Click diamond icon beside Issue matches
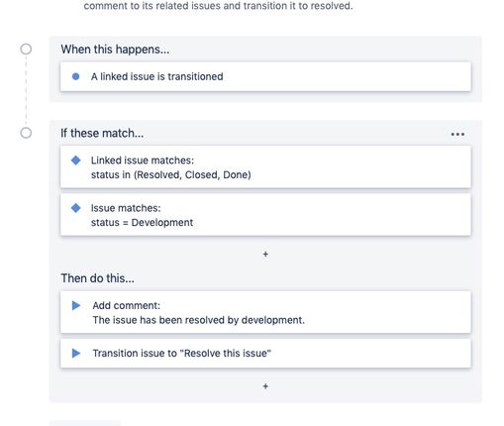This screenshot has height=426, width=504. pos(76,208)
